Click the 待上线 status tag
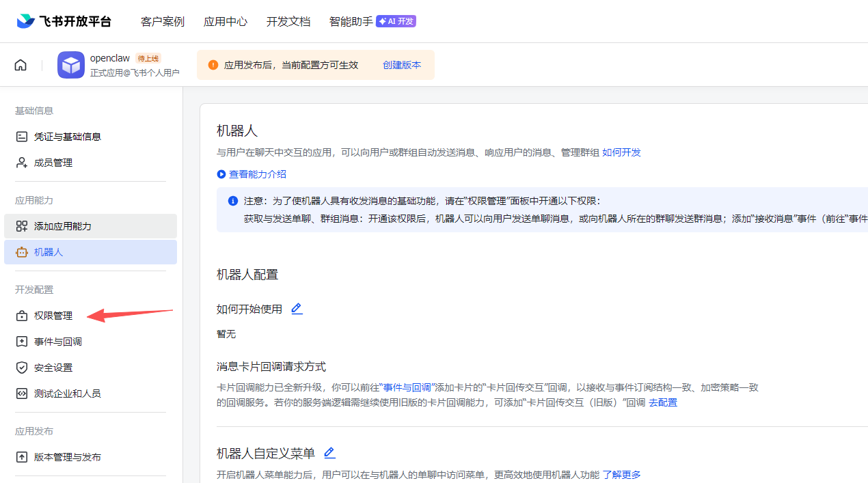Viewport: 868px width, 483px height. pyautogui.click(x=148, y=59)
